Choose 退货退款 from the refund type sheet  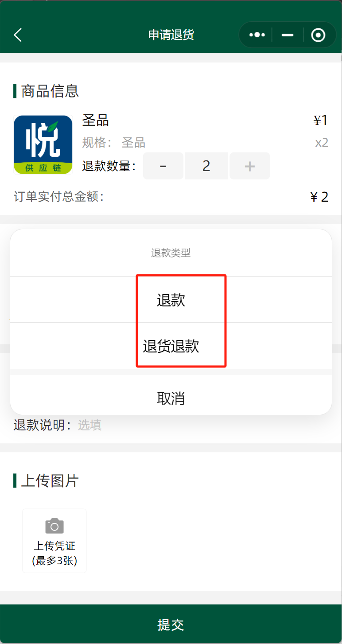pyautogui.click(x=171, y=346)
